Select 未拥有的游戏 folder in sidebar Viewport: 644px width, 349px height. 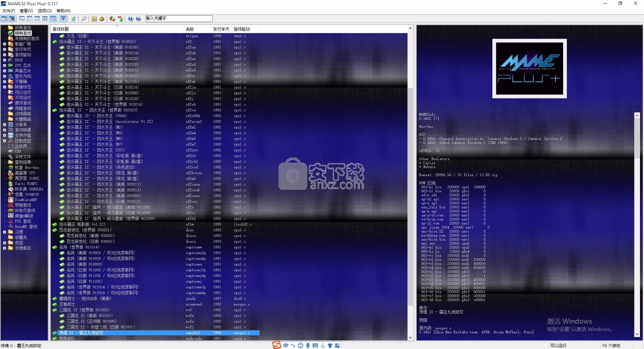(27, 39)
